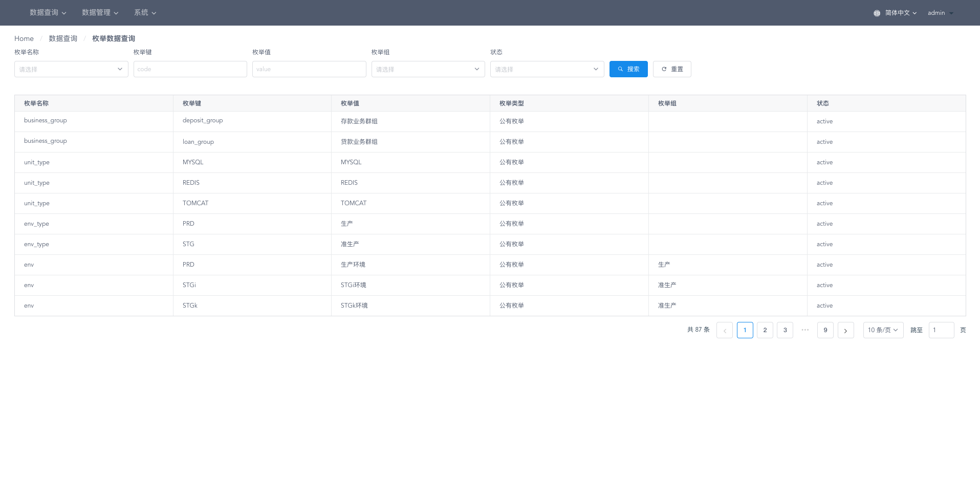Go to the previous page arrow
This screenshot has height=499, width=980.
[x=725, y=330]
